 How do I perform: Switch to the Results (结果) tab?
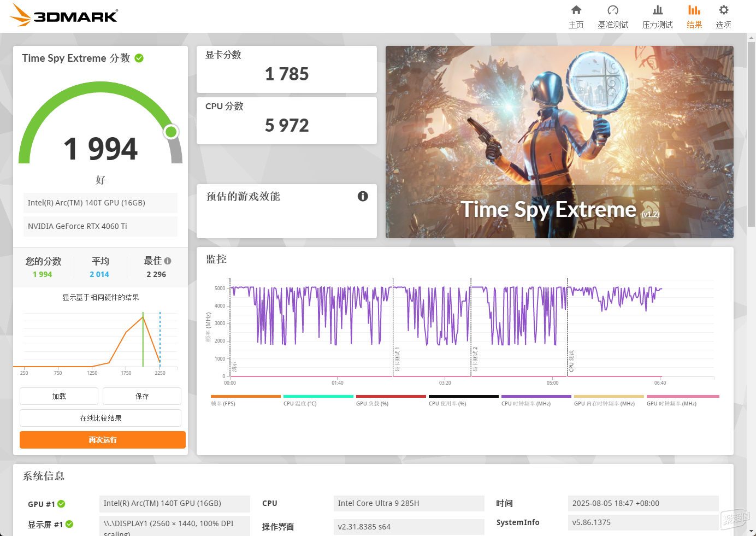tap(694, 16)
